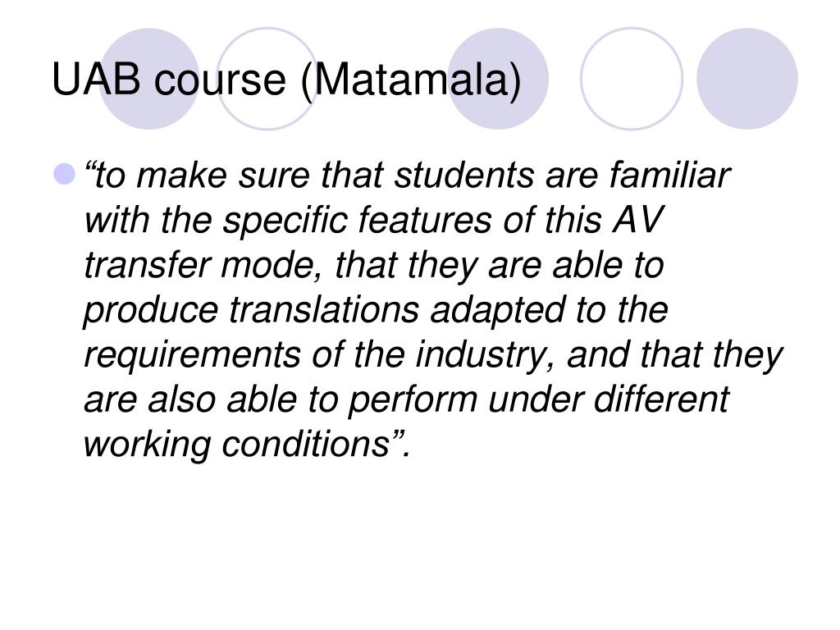Click the word "different" at line end
Viewport: 840px width, 630px height.
662,399
